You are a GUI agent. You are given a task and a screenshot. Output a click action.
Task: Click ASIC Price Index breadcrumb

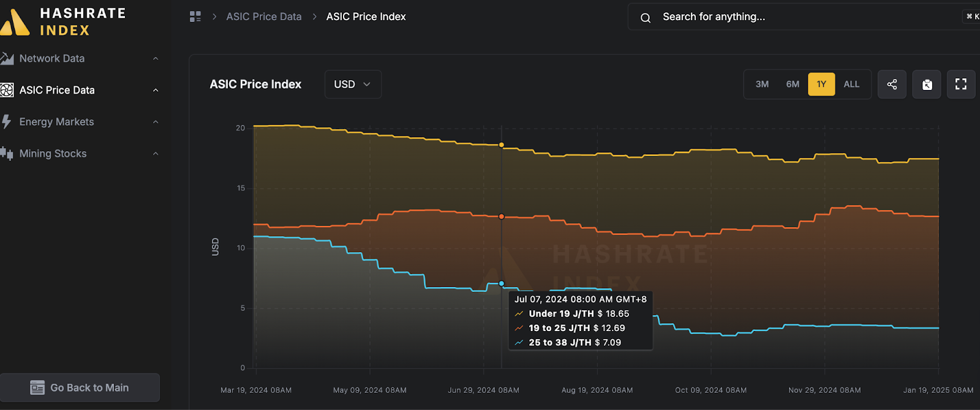click(366, 17)
